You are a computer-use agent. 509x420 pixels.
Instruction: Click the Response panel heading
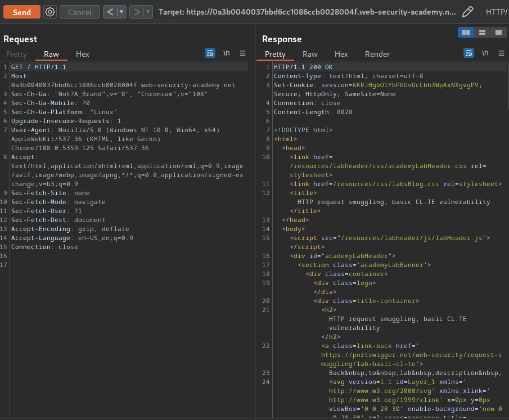282,39
